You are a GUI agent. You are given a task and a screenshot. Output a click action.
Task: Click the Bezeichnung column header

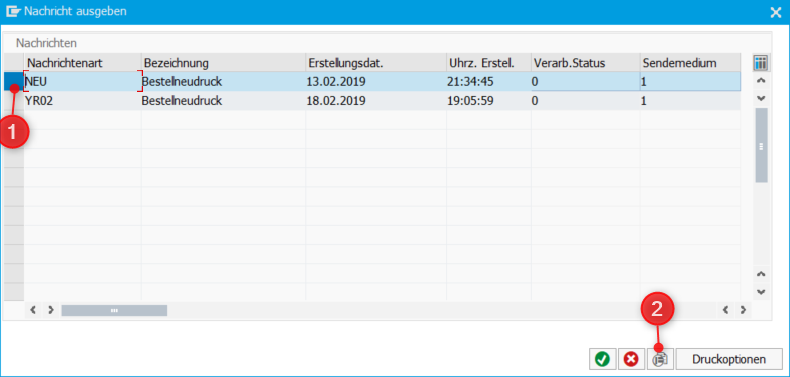tap(223, 63)
